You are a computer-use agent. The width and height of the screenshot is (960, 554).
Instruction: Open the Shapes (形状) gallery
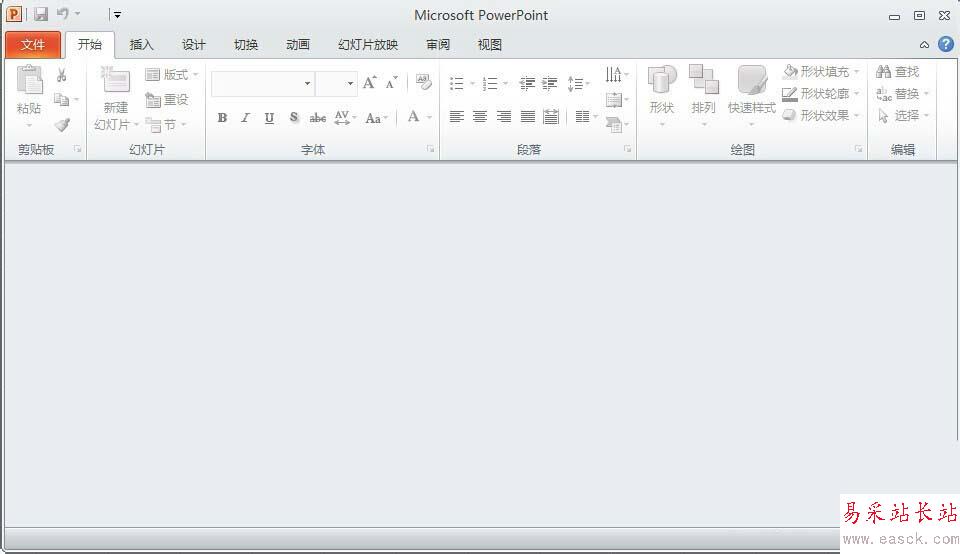(x=662, y=95)
